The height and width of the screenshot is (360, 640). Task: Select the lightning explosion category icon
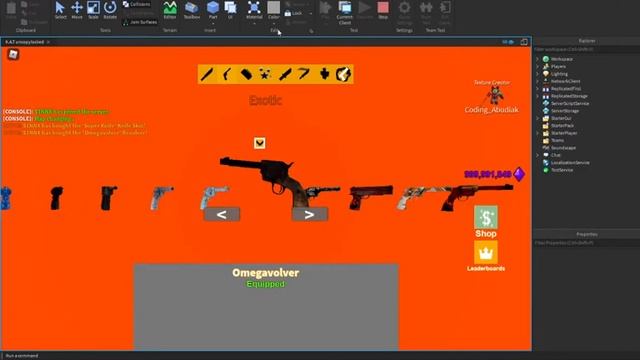coord(343,74)
